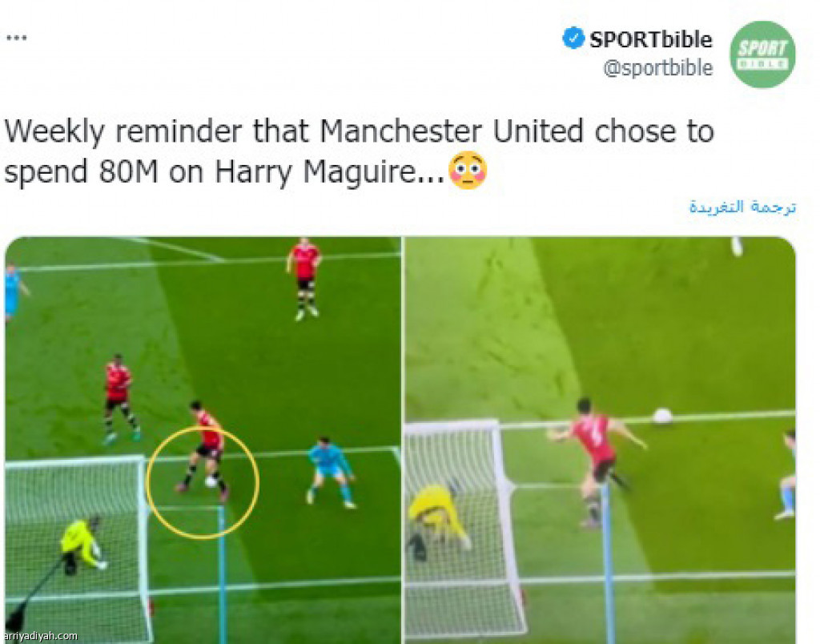Click the arriyadiyah.com watermark text
The image size is (820, 644).
[x=39, y=636]
